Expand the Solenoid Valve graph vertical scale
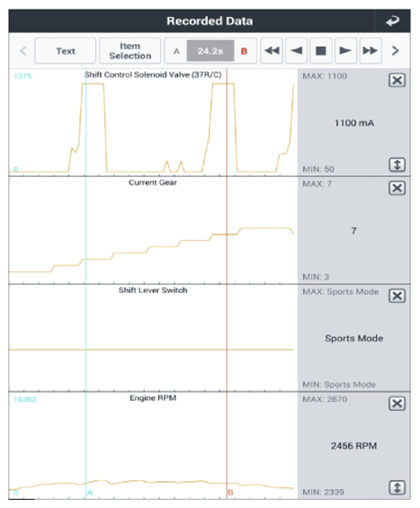This screenshot has width=420, height=508. 397,165
